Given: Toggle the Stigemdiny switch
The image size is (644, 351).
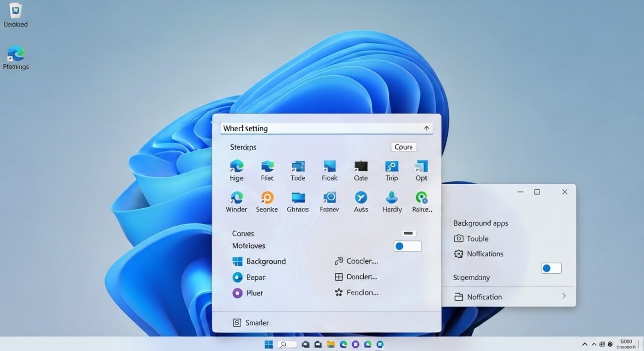Looking at the screenshot, I should coord(551,268).
